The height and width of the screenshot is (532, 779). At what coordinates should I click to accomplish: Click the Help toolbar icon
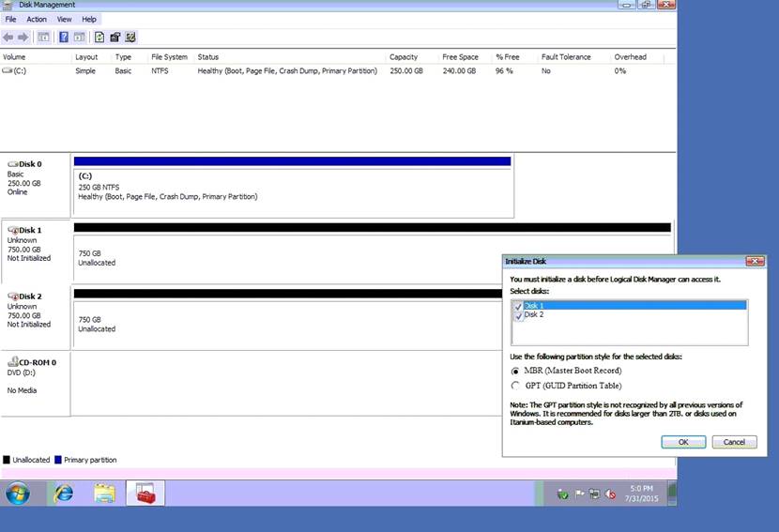click(65, 38)
